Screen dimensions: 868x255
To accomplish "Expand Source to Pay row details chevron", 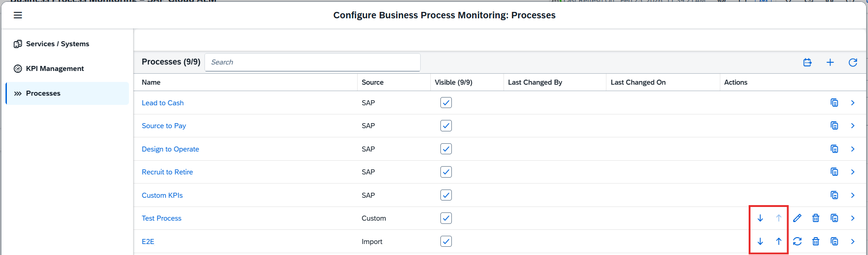I will point(852,125).
